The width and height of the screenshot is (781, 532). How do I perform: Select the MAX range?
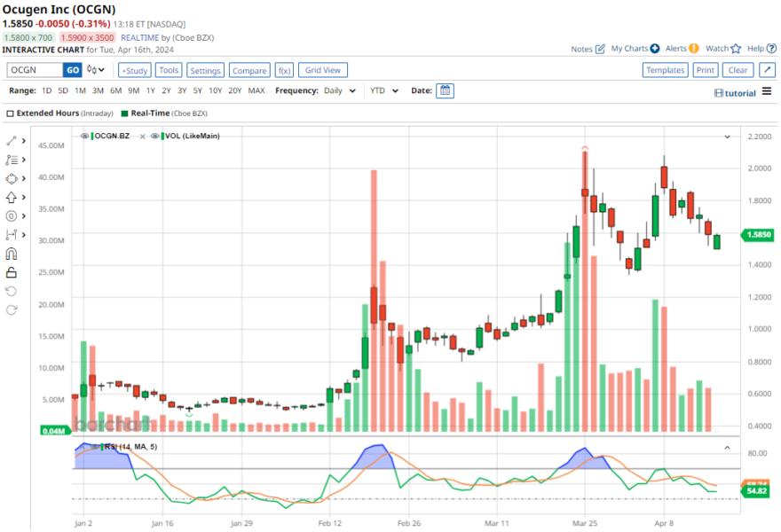[256, 90]
